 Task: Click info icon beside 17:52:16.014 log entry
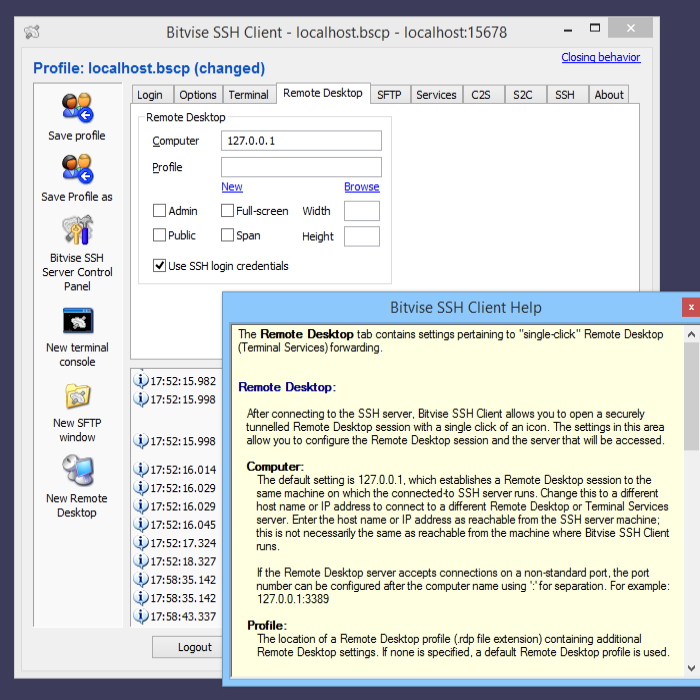141,469
